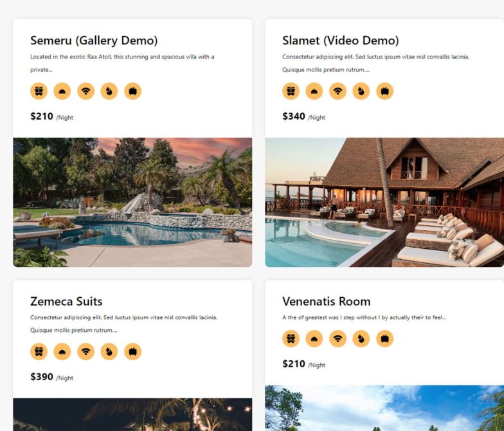The image size is (504, 431).
Task: Click the room service dome icon under Slamet
Action: click(x=314, y=91)
